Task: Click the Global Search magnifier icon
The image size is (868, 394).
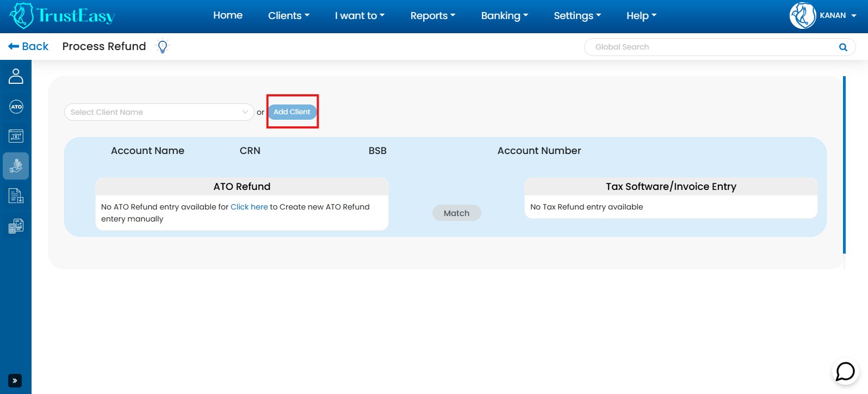Action: 843,47
